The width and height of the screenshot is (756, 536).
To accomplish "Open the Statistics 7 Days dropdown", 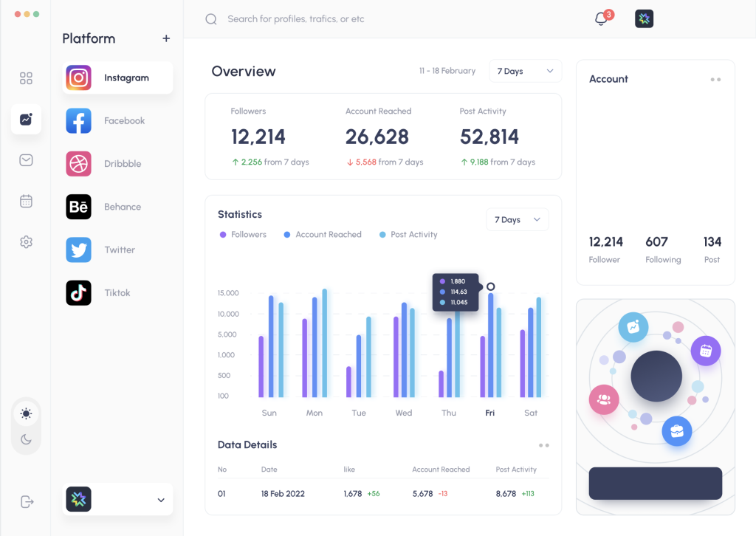I will click(x=517, y=220).
